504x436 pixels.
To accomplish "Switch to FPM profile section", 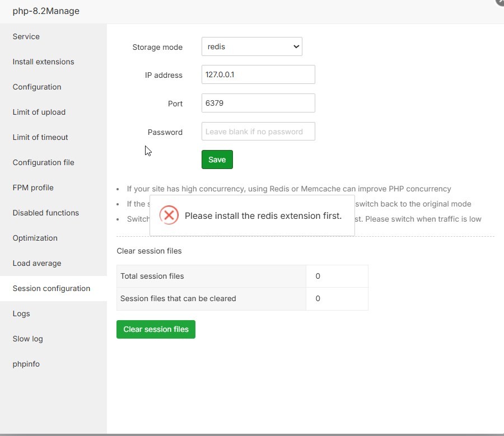I will coord(33,188).
